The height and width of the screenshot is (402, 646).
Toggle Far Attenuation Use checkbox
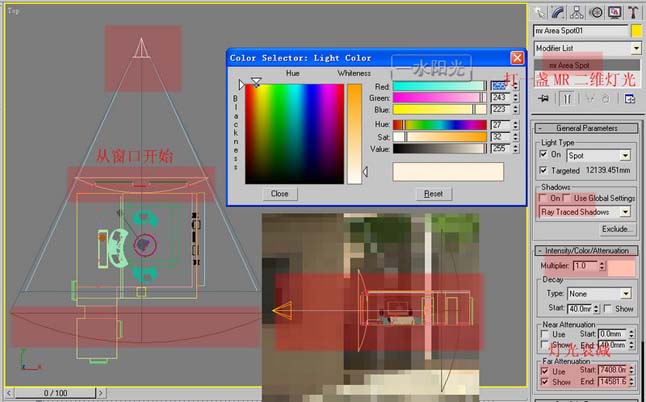tap(545, 371)
